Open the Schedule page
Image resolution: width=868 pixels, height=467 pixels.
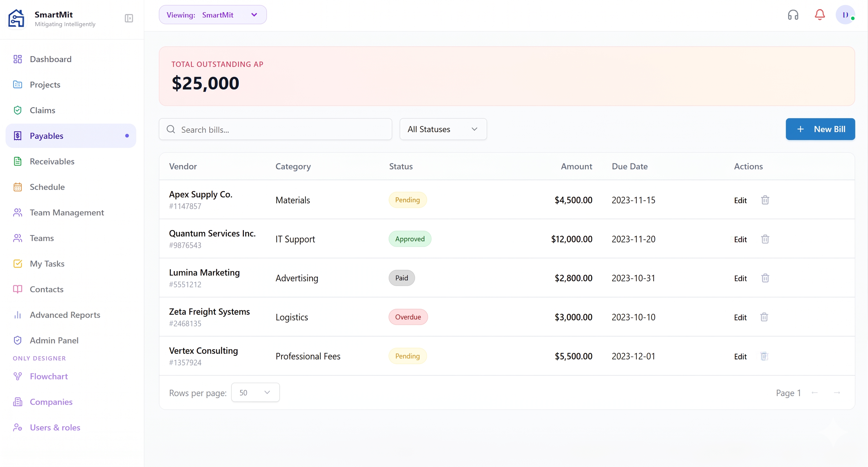click(71, 187)
